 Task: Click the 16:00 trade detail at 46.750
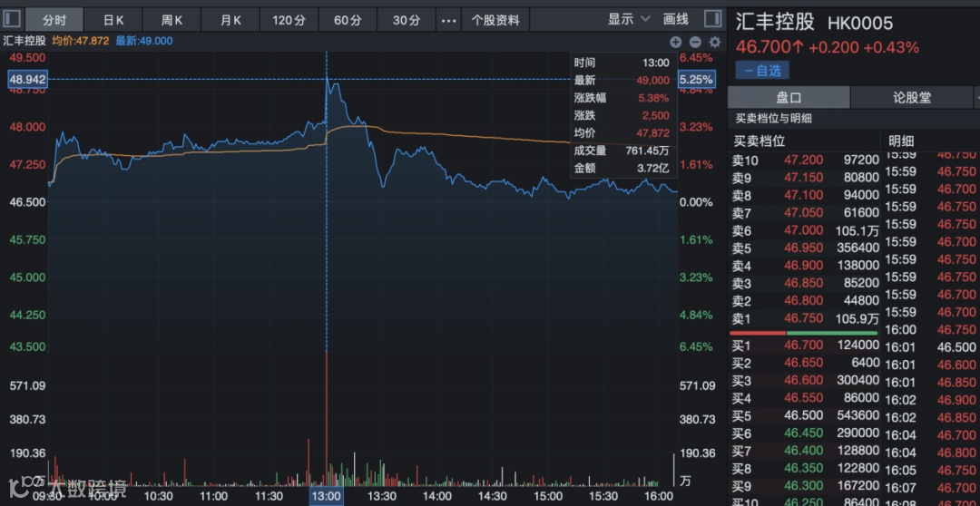click(932, 330)
